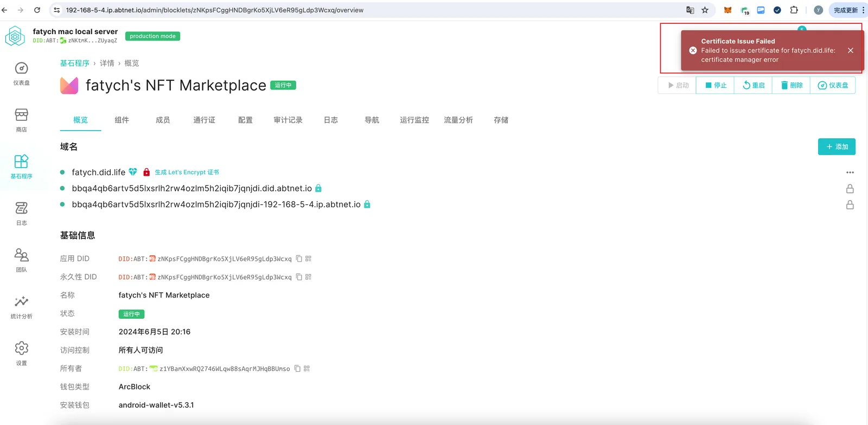Click the diamond icon beside fatych.did.life
The height and width of the screenshot is (425, 868).
tap(133, 172)
